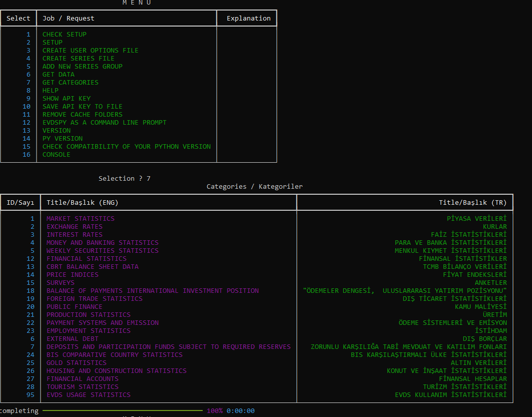Select CHECK SETUP menu entry
Screen dimensions: 532x417
click(x=64, y=35)
